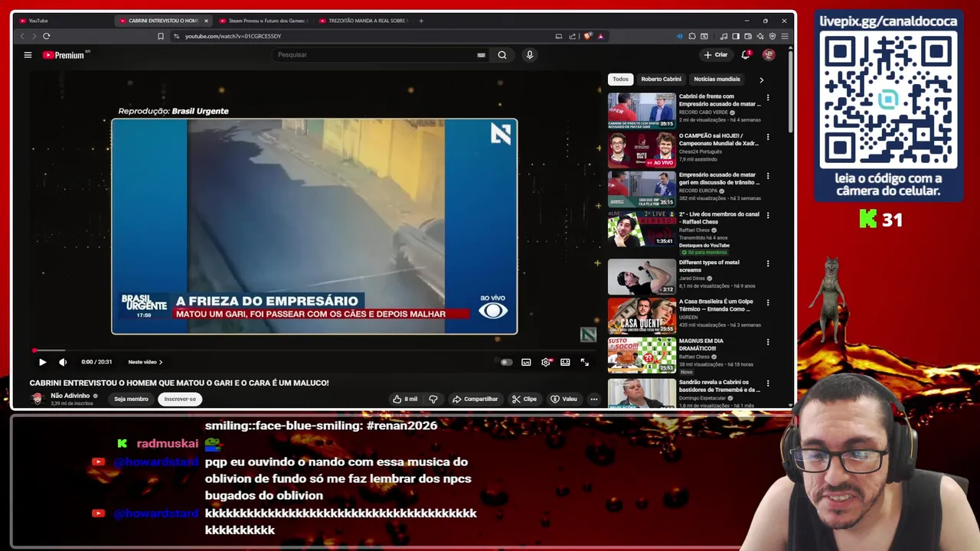Open player settings gear

546,362
